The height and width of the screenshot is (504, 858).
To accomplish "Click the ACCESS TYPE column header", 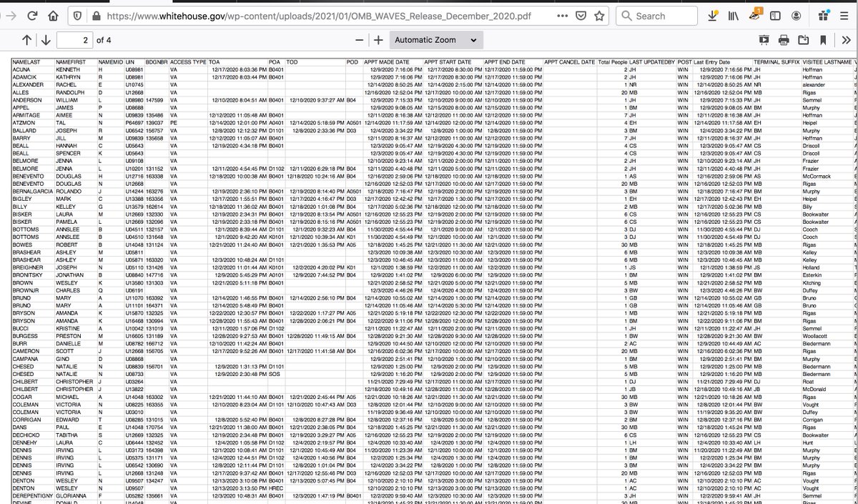I will [x=189, y=62].
